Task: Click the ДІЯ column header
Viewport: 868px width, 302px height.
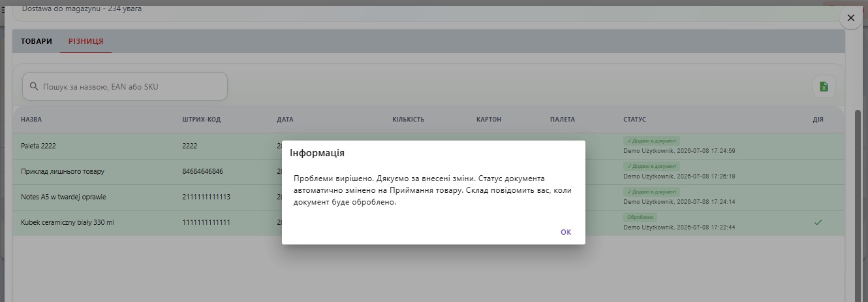Action: [x=818, y=120]
